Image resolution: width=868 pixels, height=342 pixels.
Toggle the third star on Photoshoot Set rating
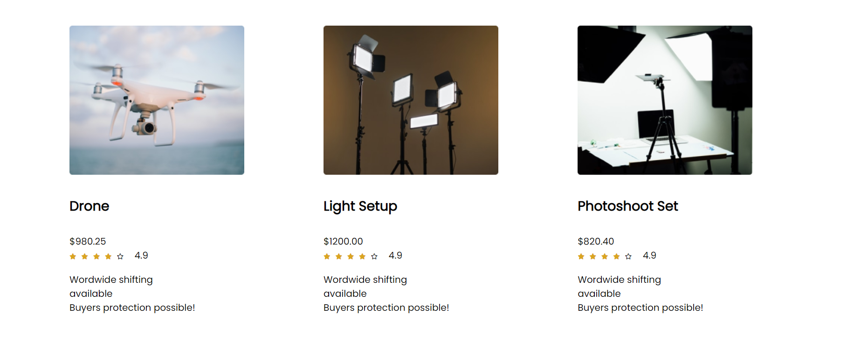605,255
